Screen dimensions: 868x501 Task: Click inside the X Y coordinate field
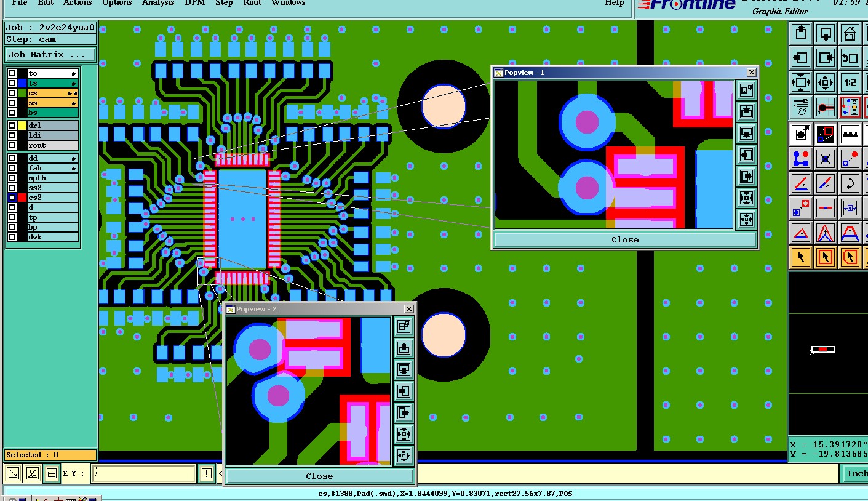coord(144,473)
